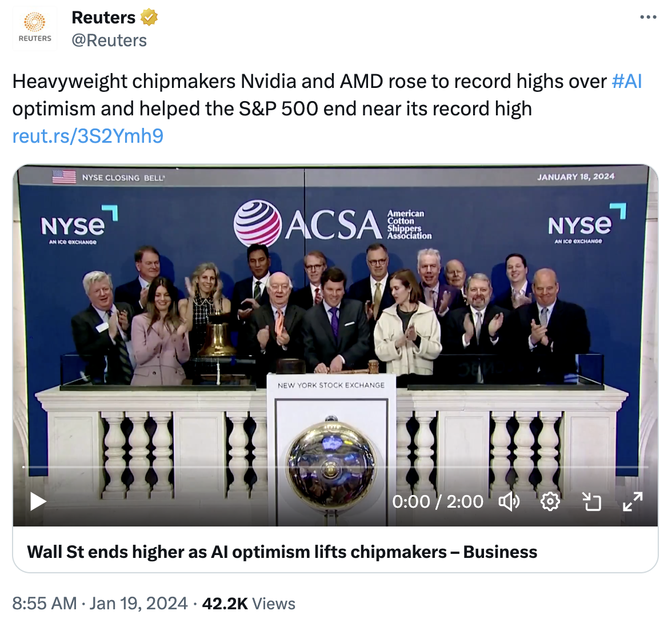Open video settings gear icon
Screen dimensions: 672x627
tap(550, 501)
